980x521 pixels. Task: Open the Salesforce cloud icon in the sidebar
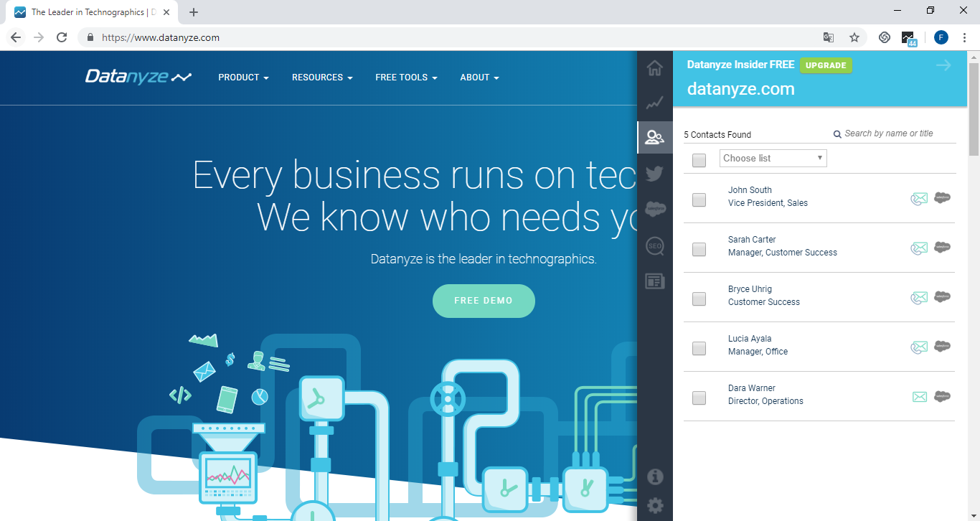[x=655, y=209]
